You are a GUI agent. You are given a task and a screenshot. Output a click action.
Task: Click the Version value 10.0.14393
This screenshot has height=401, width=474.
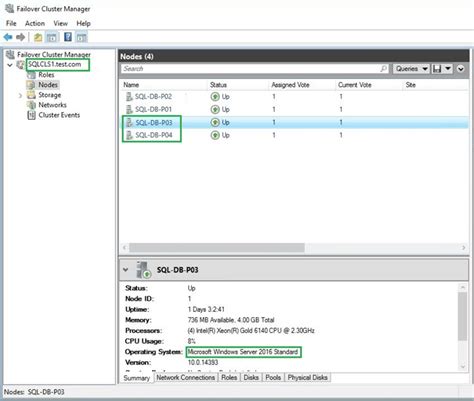(x=203, y=362)
